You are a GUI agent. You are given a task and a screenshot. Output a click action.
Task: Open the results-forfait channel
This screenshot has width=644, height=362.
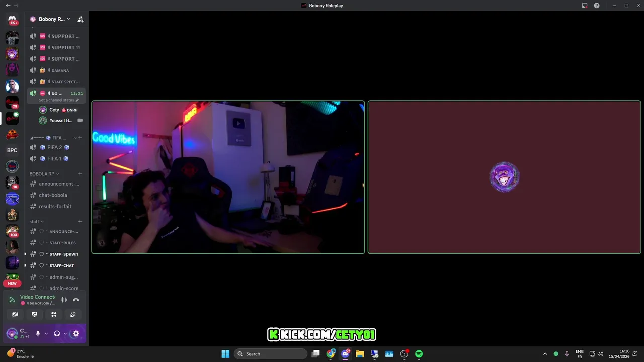coord(56,207)
